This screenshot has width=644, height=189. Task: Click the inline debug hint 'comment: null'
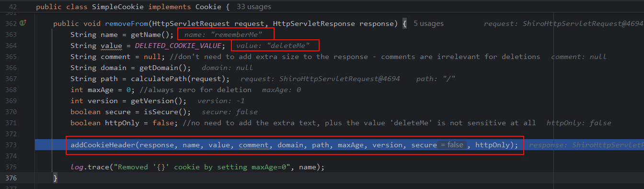pos(579,57)
